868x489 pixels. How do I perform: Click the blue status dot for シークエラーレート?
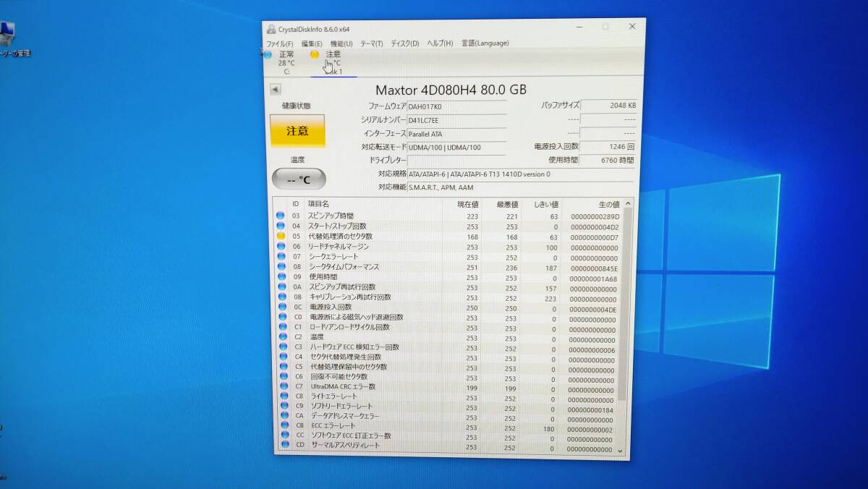click(280, 257)
